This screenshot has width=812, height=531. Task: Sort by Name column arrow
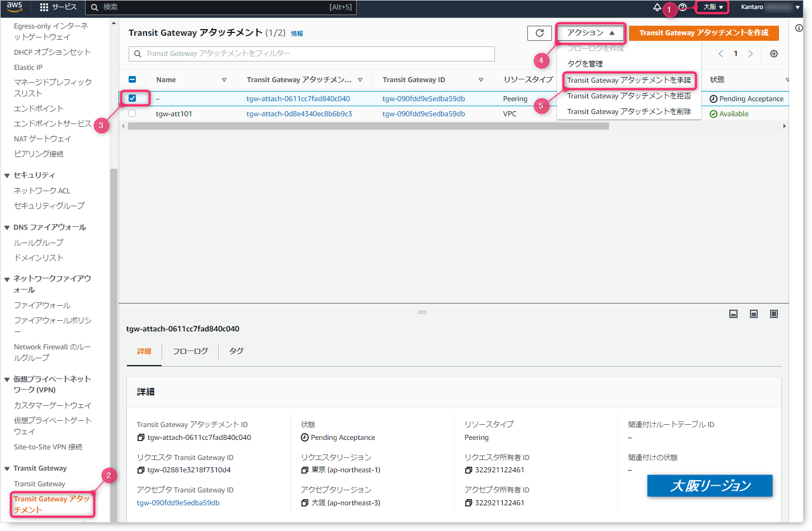click(x=224, y=80)
